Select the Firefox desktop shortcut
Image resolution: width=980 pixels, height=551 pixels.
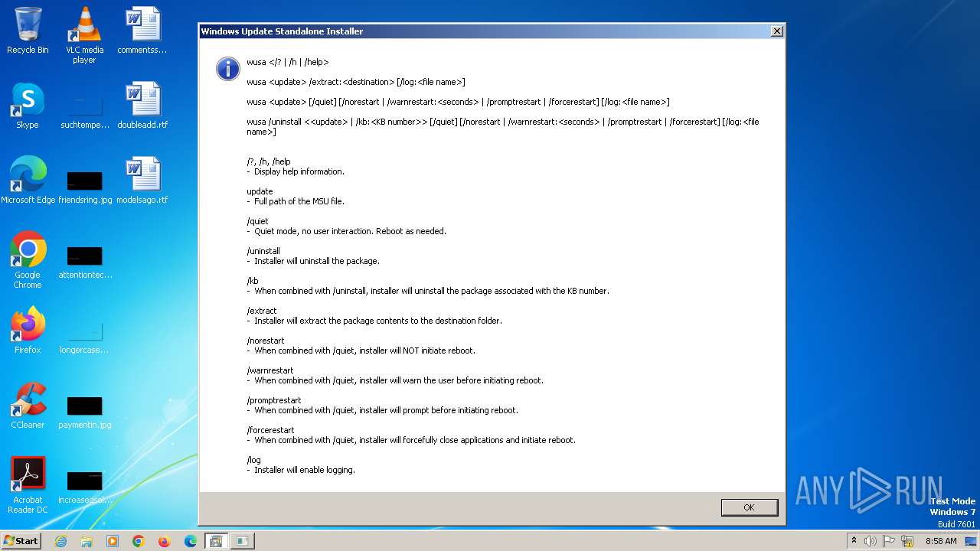28,331
